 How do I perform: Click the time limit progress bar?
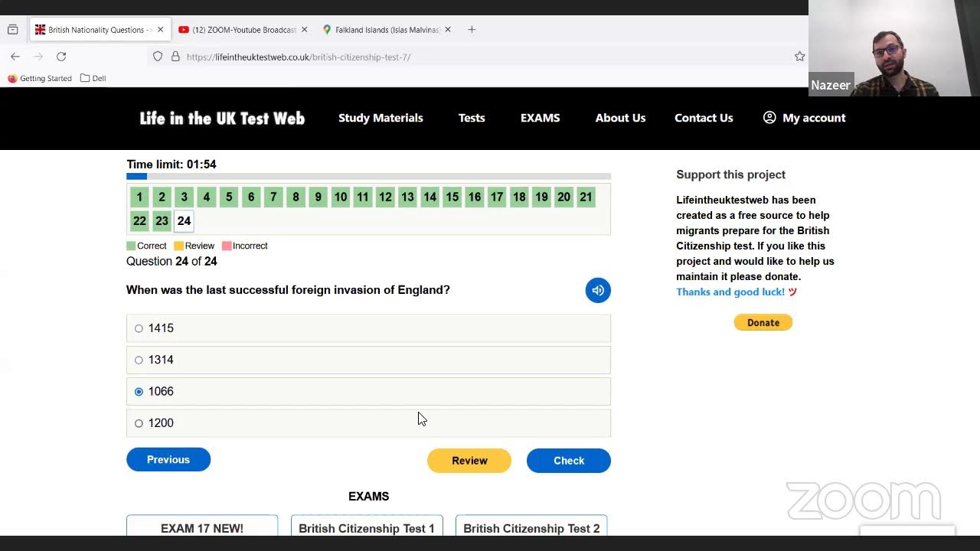tap(368, 177)
